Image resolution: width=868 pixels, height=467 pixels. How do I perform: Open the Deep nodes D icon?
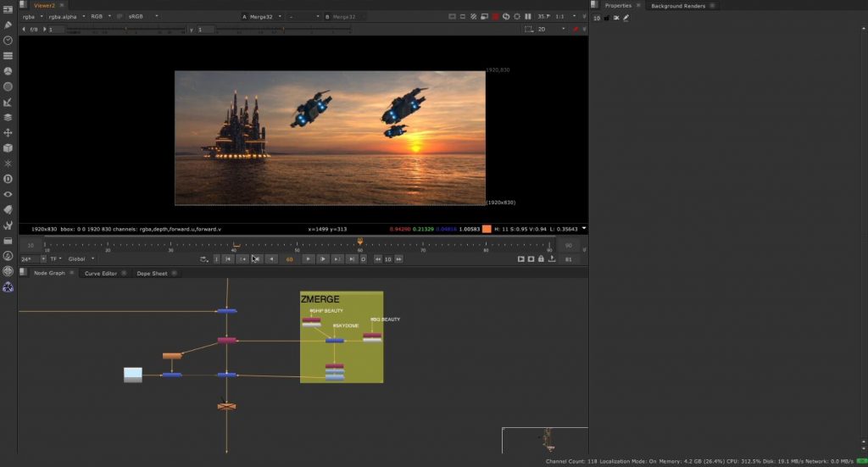point(8,179)
